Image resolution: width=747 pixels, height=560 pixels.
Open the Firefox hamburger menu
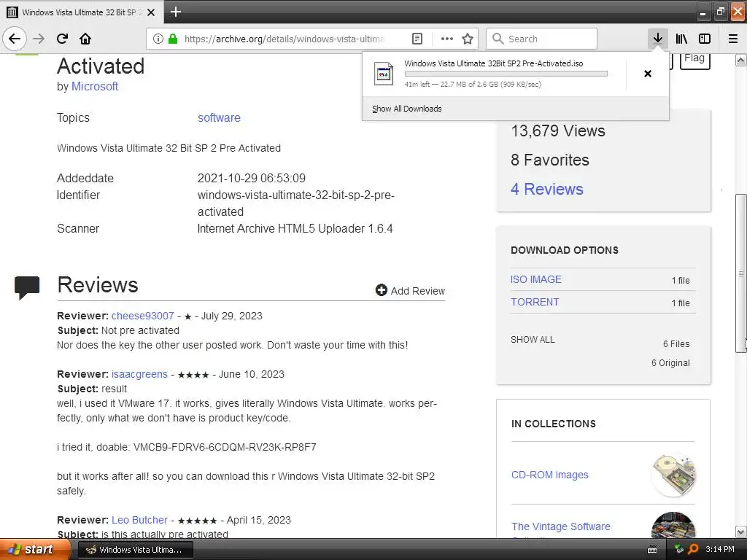point(733,39)
